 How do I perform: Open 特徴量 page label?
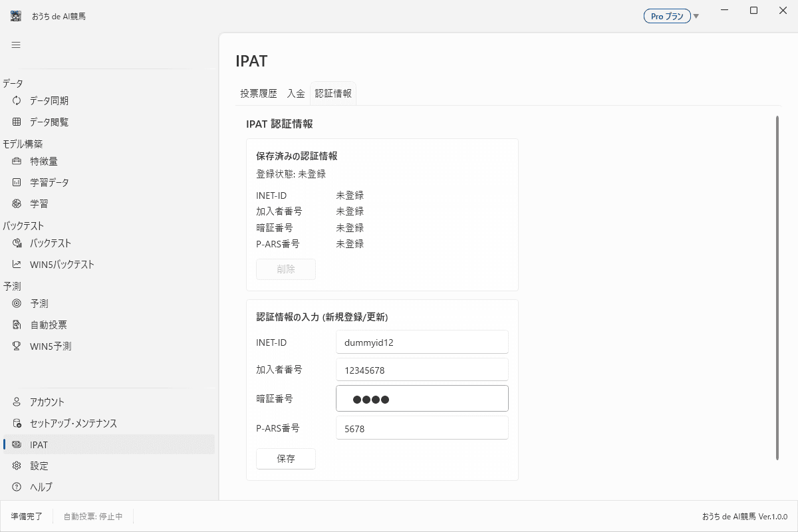[44, 161]
